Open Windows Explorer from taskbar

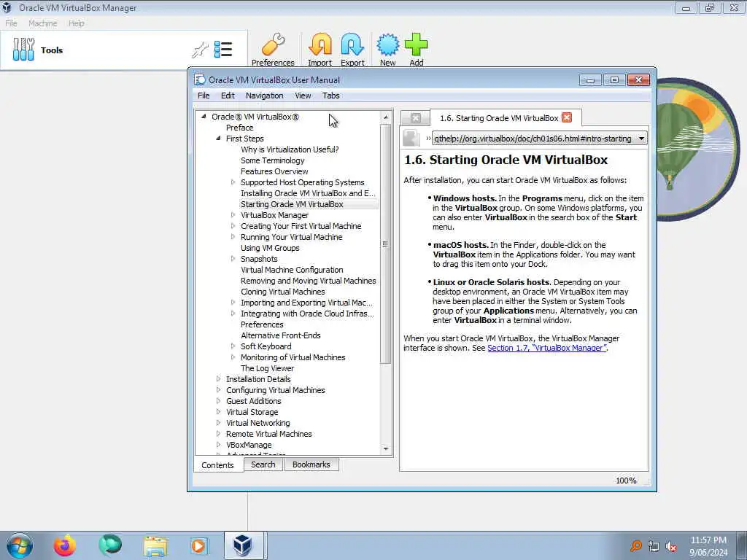pos(155,545)
